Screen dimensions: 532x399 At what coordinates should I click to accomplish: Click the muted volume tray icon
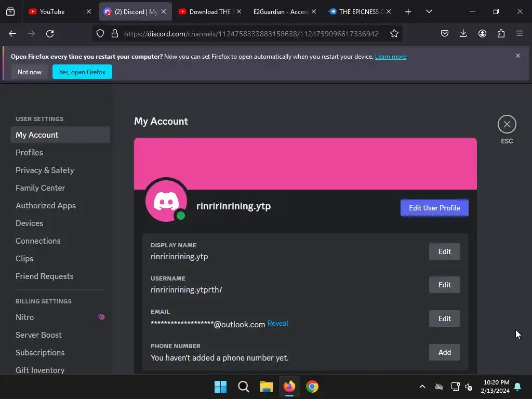[469, 387]
